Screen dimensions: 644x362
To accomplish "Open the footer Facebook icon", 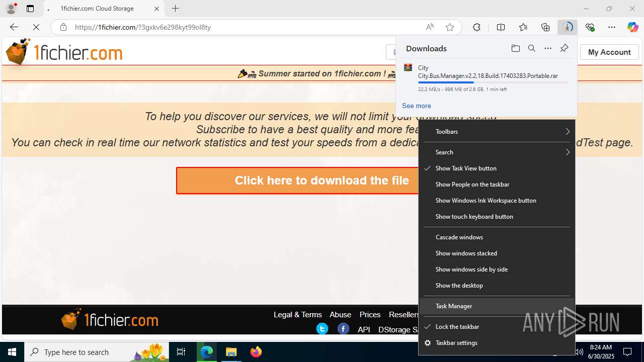I will pyautogui.click(x=343, y=329).
